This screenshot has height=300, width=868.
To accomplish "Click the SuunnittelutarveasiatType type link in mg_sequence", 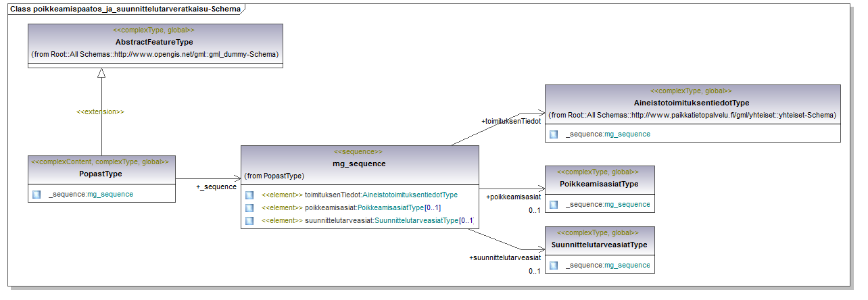I will click(x=416, y=220).
